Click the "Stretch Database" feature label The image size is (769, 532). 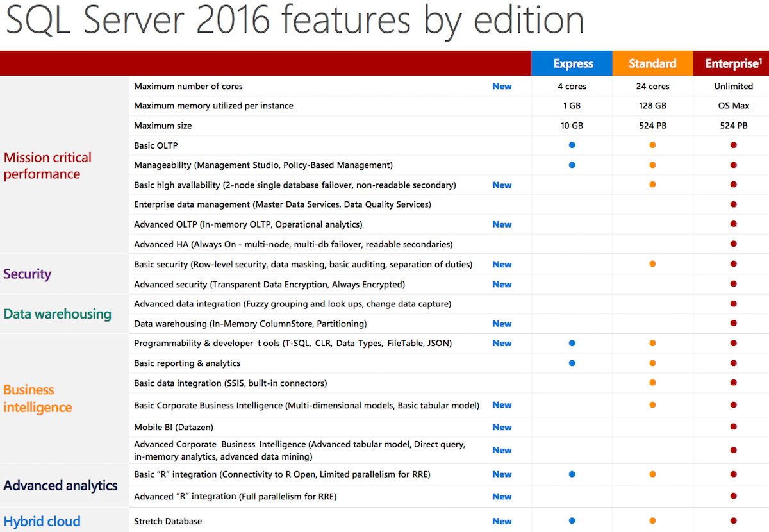[x=168, y=521]
